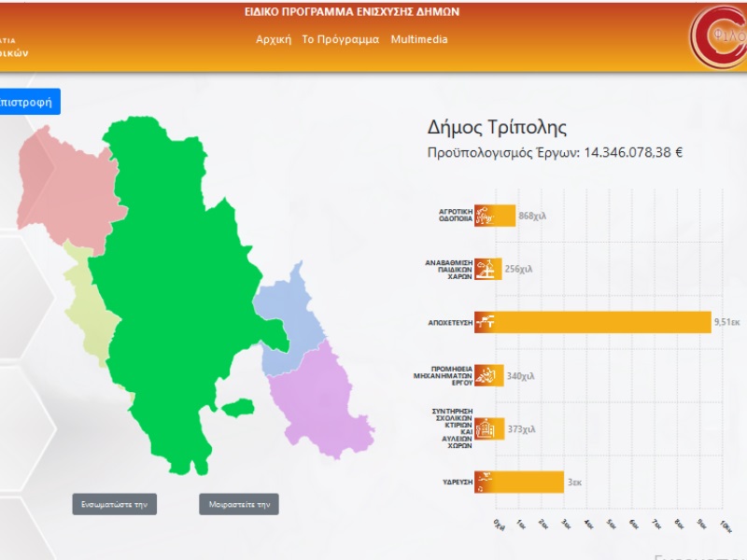
Task: Click the rural road construction icon
Action: pos(485,216)
